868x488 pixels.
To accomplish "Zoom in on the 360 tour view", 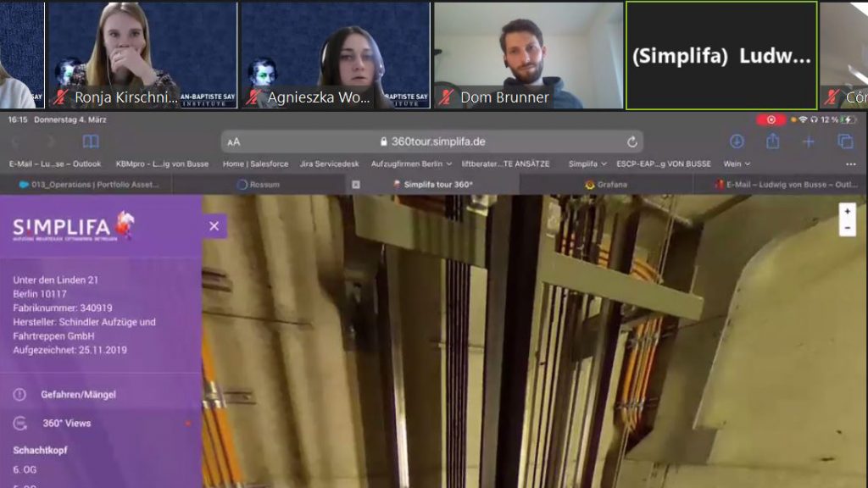I will click(x=847, y=211).
